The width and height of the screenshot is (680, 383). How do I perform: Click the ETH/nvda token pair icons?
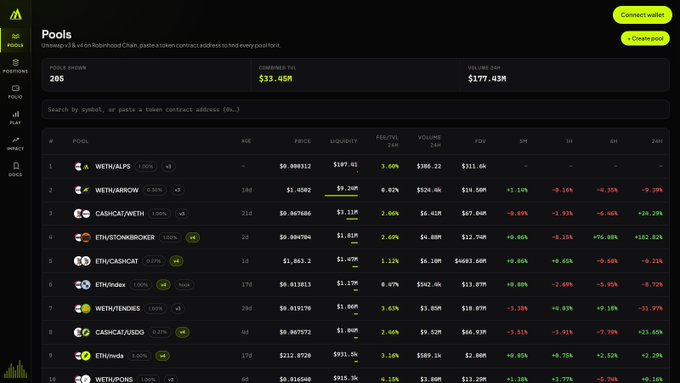tap(82, 356)
